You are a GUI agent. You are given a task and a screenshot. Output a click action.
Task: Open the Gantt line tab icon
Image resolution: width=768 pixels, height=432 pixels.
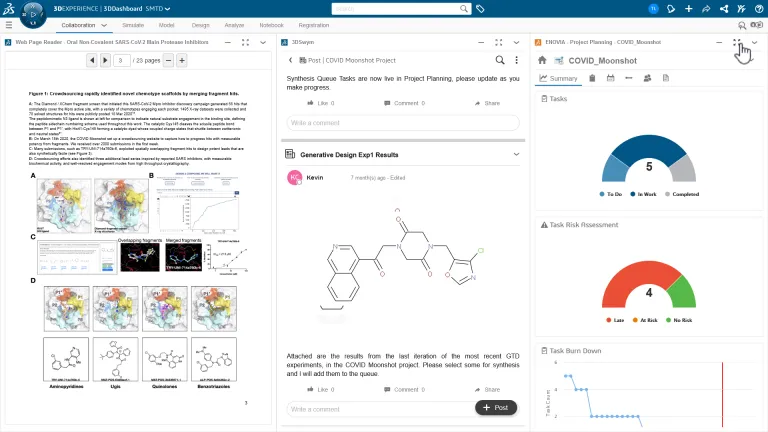click(x=629, y=78)
